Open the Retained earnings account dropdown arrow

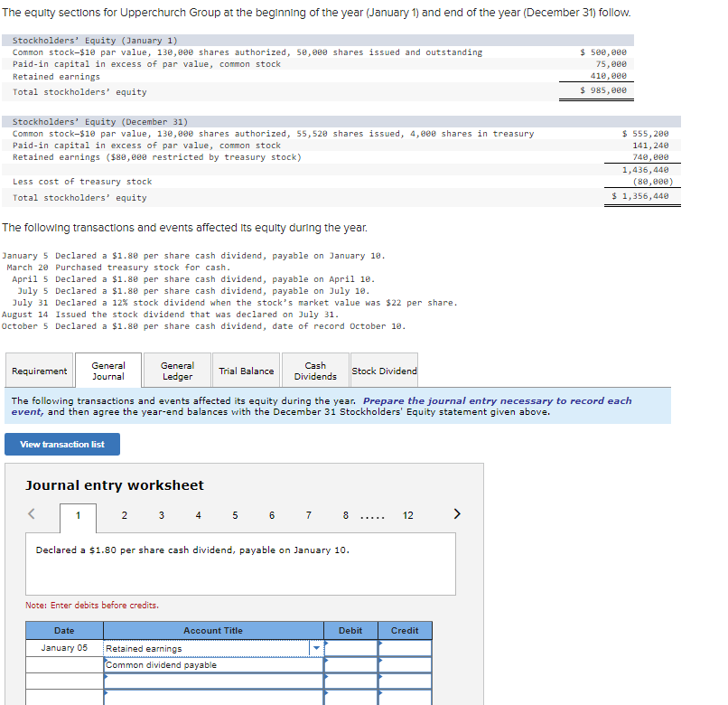316,648
